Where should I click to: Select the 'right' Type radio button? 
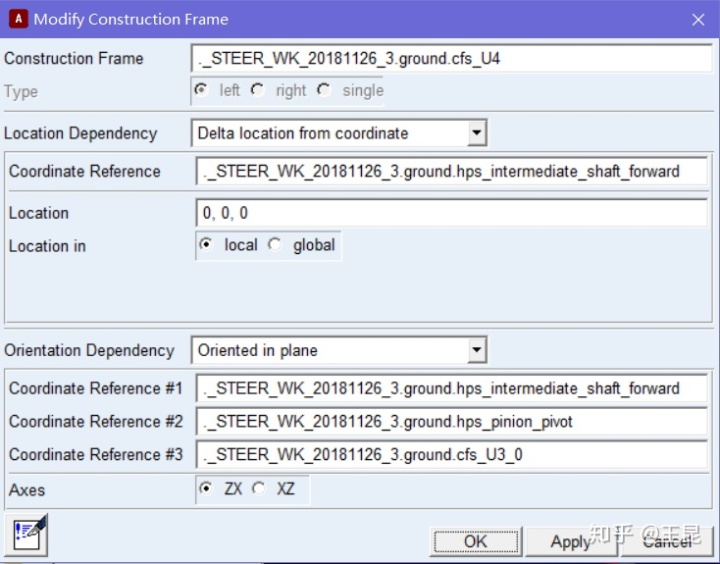pyautogui.click(x=257, y=90)
